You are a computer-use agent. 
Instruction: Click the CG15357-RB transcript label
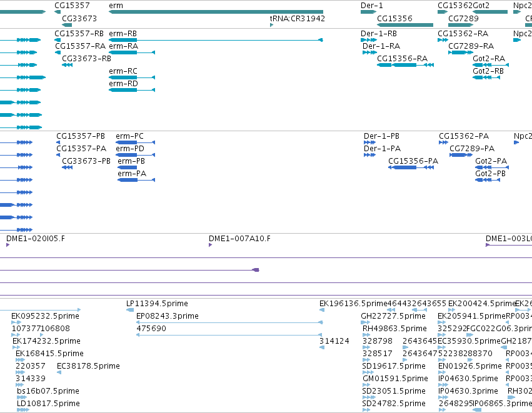click(79, 34)
